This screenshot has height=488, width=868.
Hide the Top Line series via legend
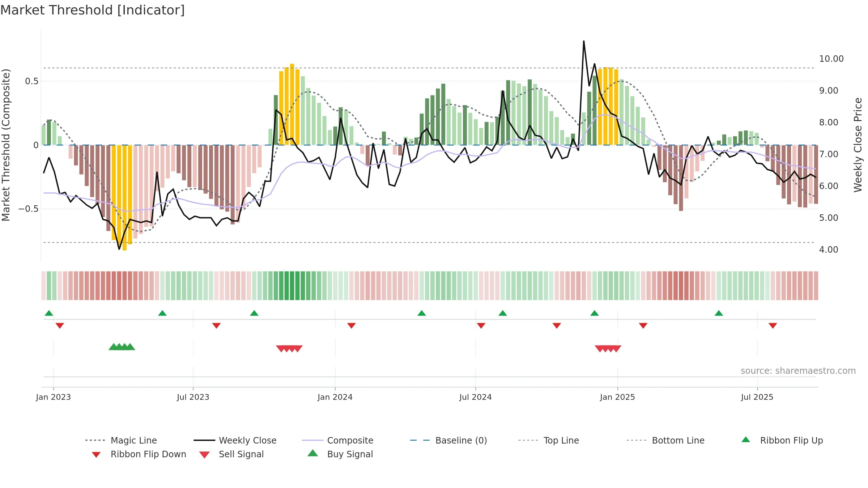tap(548, 440)
